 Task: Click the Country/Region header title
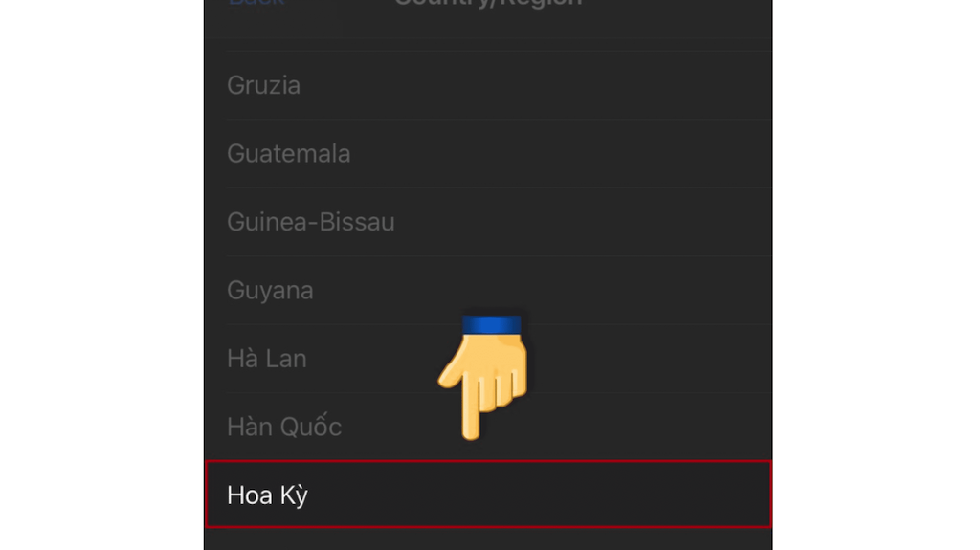tap(488, 3)
